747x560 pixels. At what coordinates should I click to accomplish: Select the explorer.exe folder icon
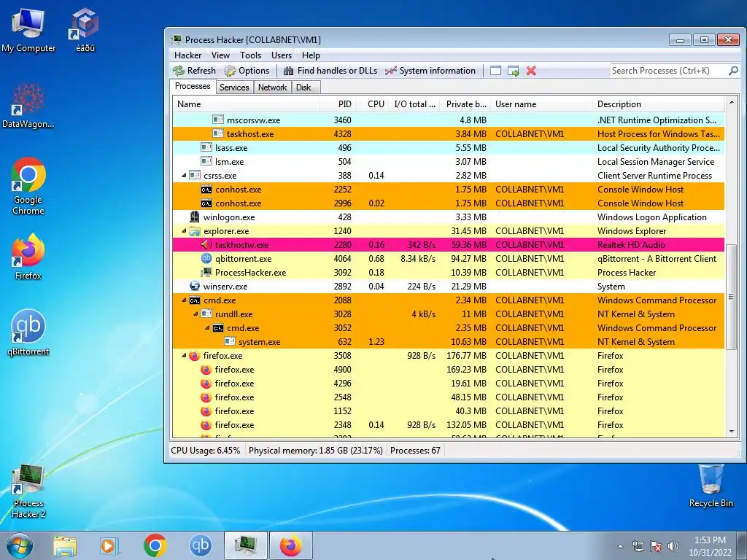[194, 231]
